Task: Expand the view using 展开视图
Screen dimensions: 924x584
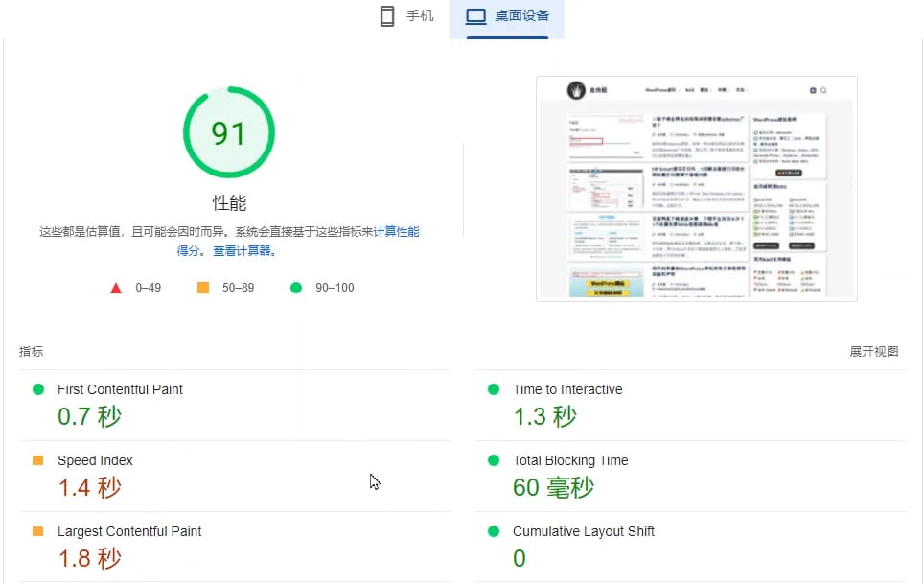Action: (873, 351)
